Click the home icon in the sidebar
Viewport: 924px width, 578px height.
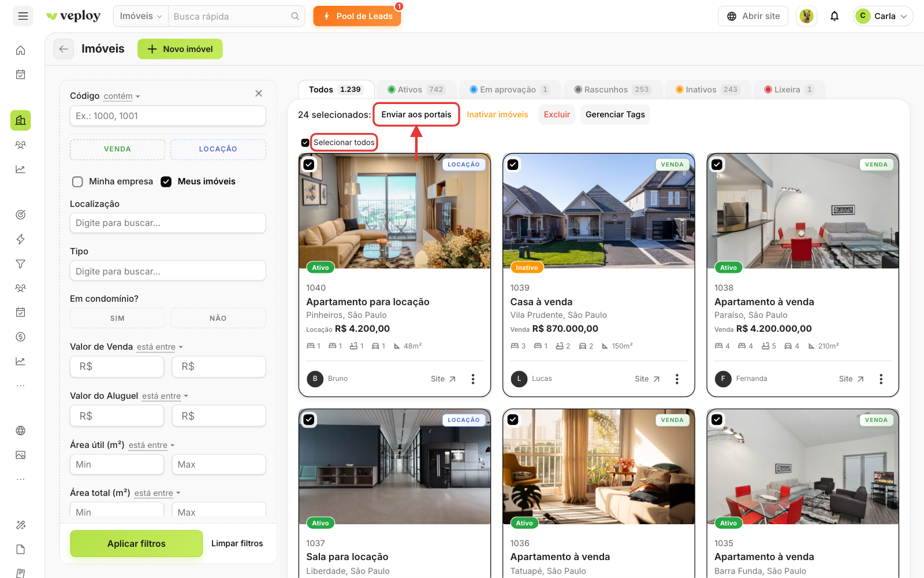pos(21,50)
